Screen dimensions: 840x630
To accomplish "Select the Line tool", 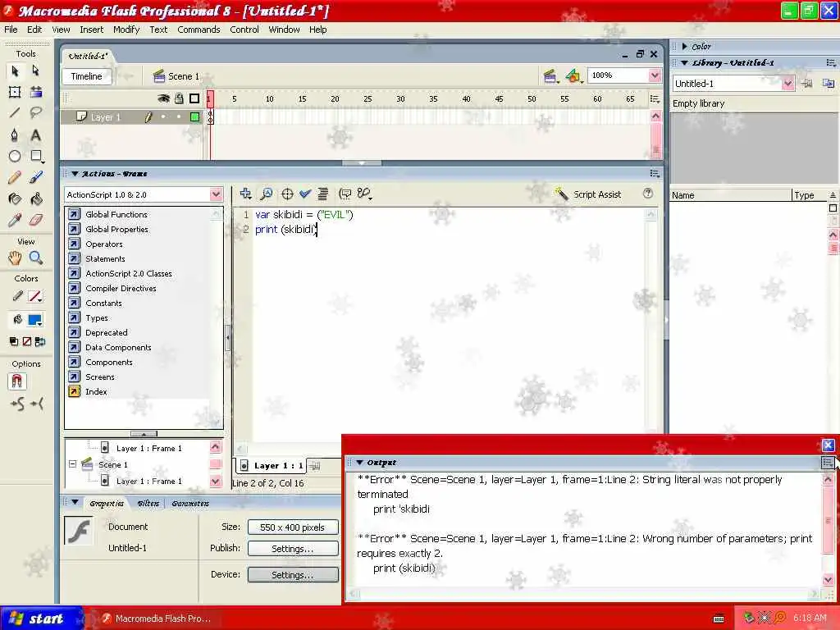I will pos(15,112).
